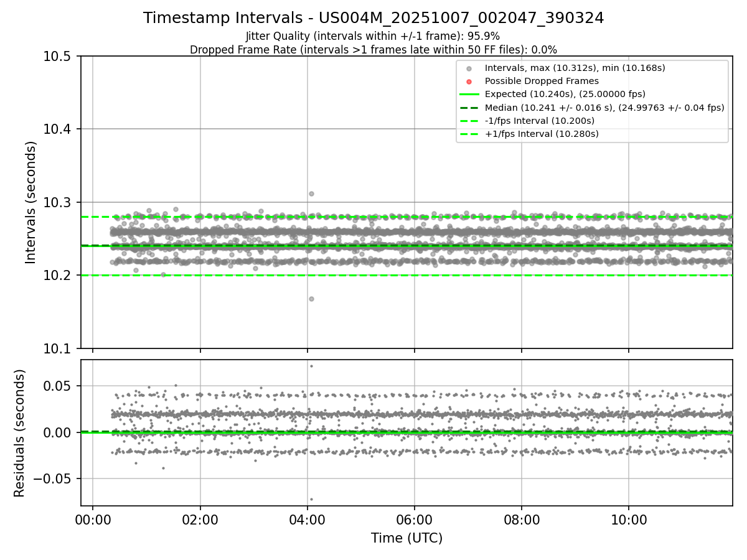Image resolution: width=747 pixels, height=560 pixels.
Task: Select the 'Dropped Frame Rate' subtitle line
Action: [x=374, y=50]
